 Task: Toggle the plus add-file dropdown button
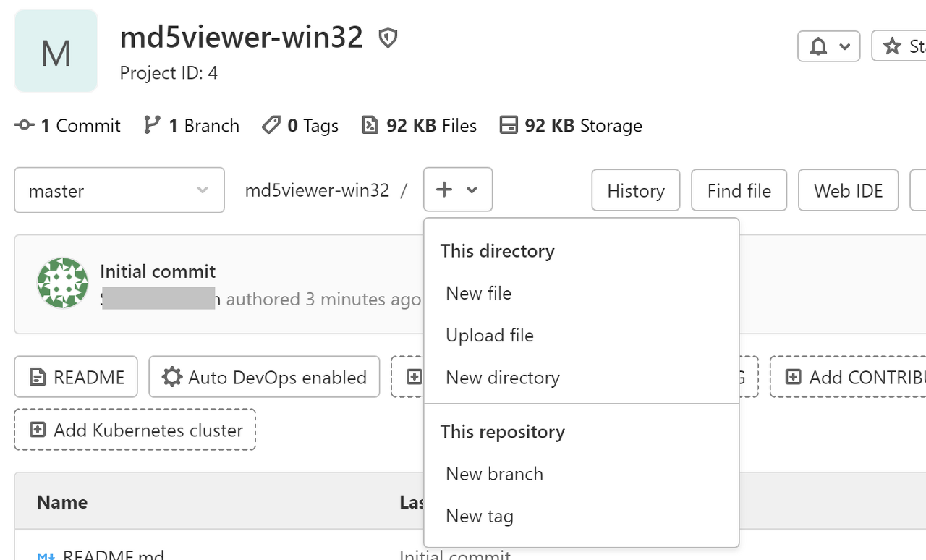(458, 190)
